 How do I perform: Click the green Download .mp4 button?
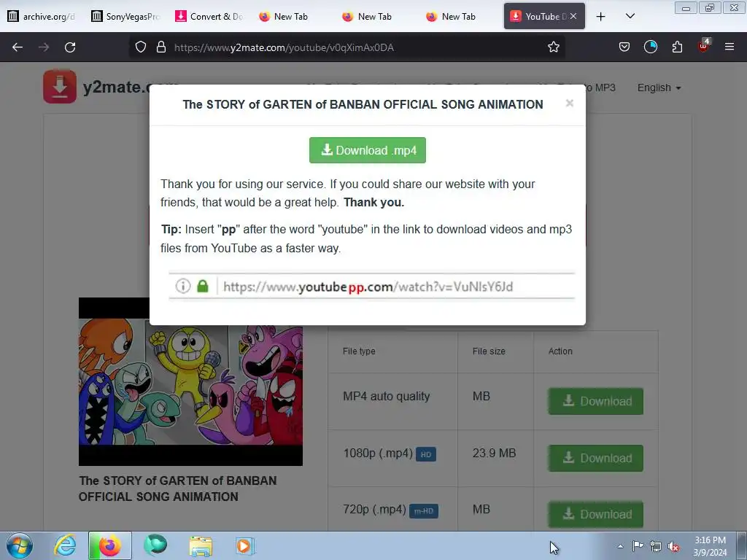(368, 150)
